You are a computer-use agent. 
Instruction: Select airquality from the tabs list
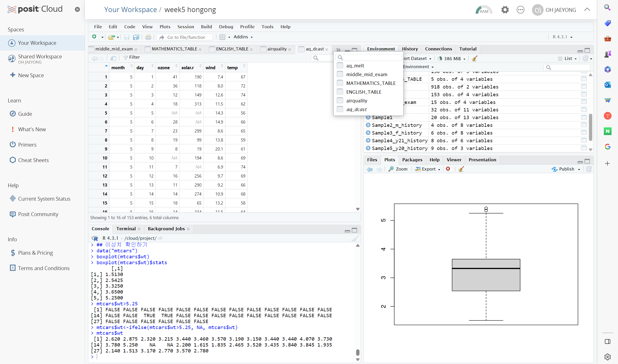tap(357, 101)
